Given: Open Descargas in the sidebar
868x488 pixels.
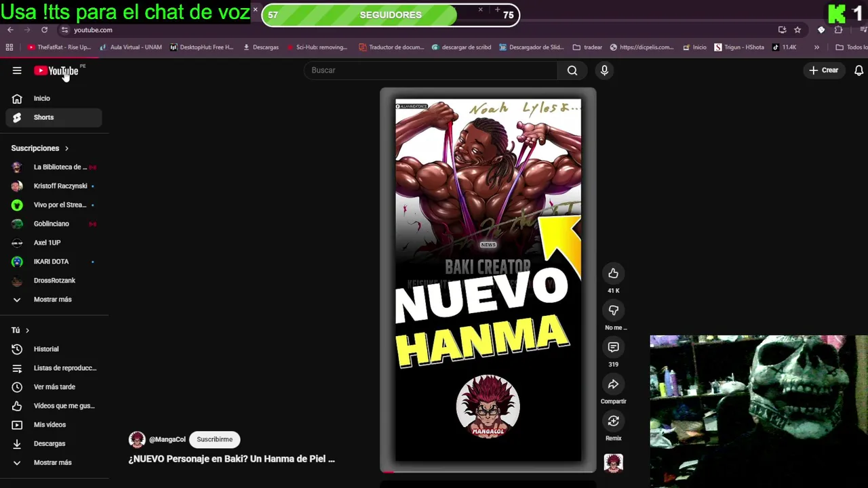Looking at the screenshot, I should (x=54, y=444).
